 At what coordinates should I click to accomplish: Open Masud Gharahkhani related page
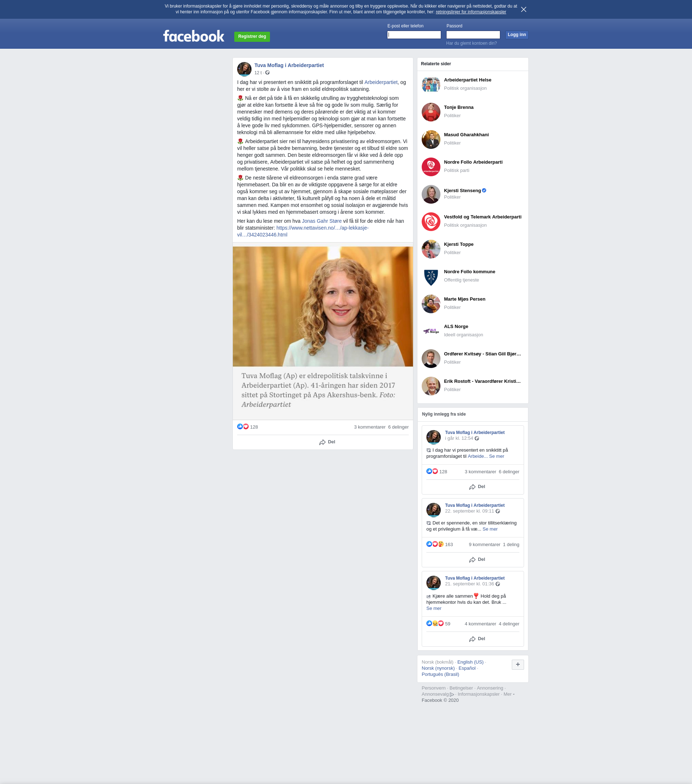(466, 135)
